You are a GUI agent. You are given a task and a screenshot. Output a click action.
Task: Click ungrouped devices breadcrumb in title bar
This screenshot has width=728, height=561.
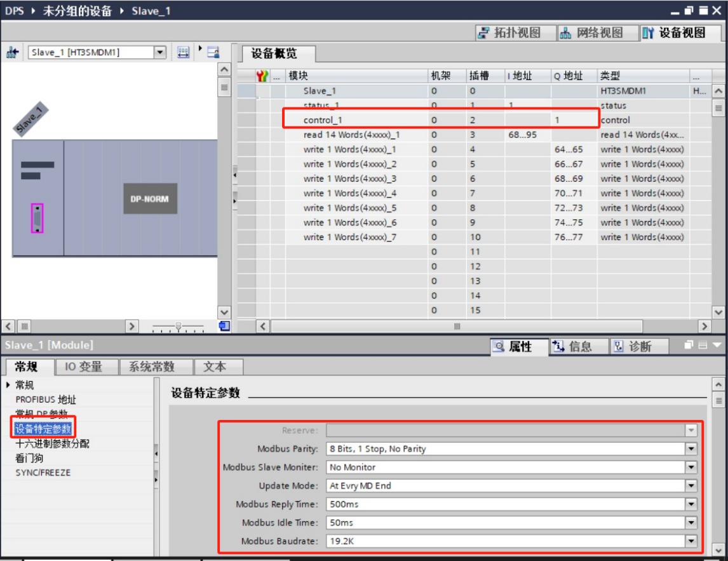click(77, 11)
